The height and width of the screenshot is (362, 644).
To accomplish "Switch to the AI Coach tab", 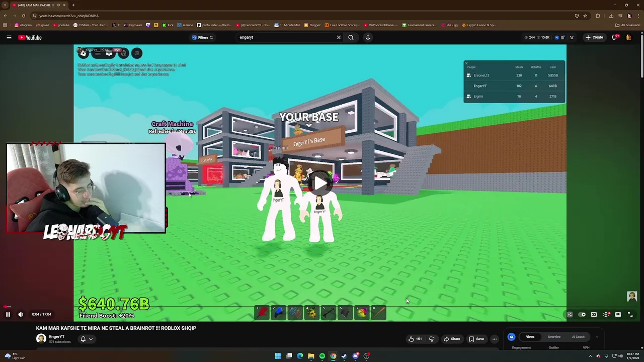I will tap(578, 337).
